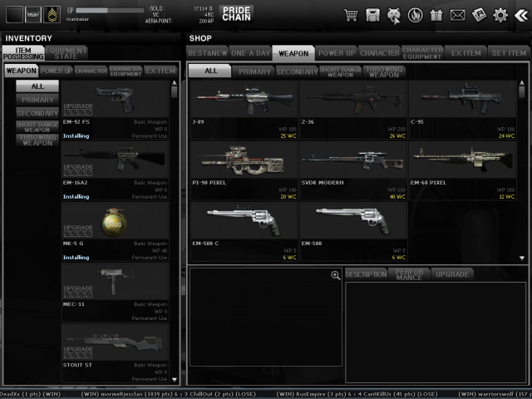Image resolution: width=532 pixels, height=399 pixels.
Task: Open the One A Day shop tab
Action: coord(250,52)
